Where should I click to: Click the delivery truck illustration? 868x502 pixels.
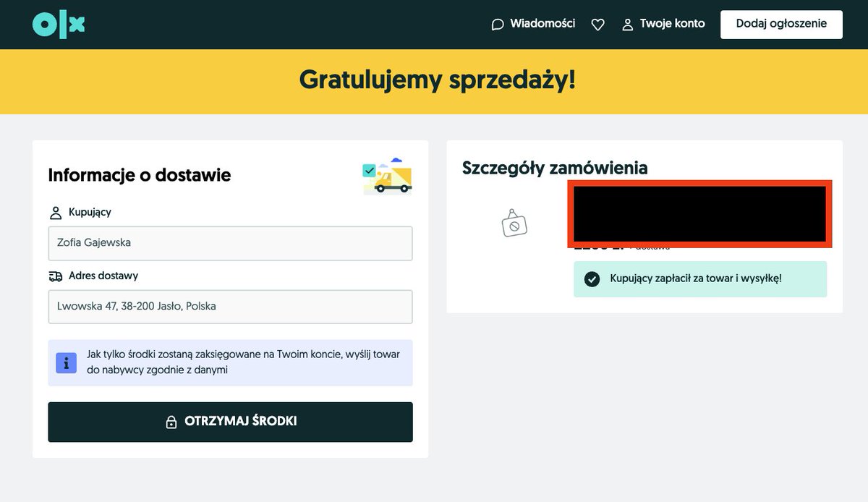tap(387, 176)
